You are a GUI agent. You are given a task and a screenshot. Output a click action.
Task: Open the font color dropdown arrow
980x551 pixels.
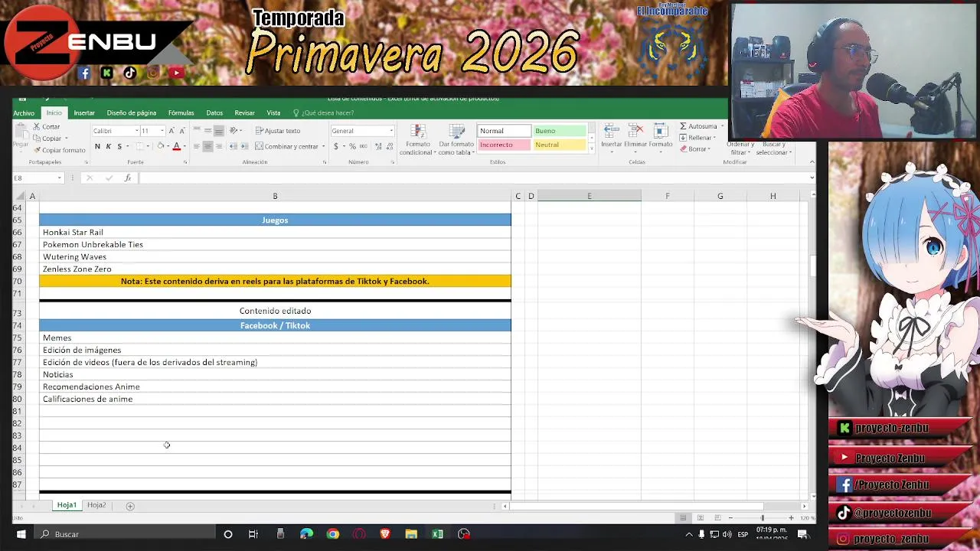(185, 146)
